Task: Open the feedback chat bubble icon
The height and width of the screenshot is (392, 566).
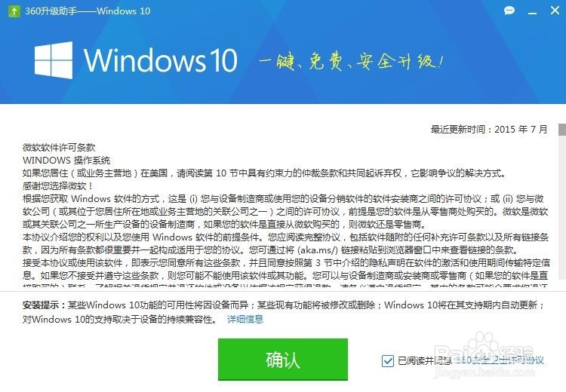Action: pos(509,11)
